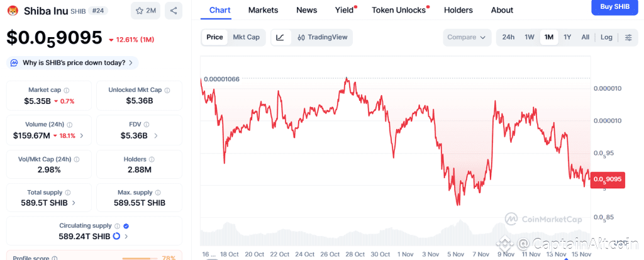This screenshot has width=644, height=260.
Task: Switch chart to TradingView mode
Action: (322, 37)
